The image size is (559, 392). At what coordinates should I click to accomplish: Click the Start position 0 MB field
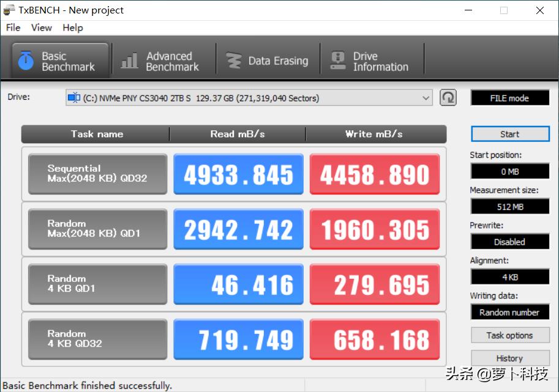click(x=509, y=171)
